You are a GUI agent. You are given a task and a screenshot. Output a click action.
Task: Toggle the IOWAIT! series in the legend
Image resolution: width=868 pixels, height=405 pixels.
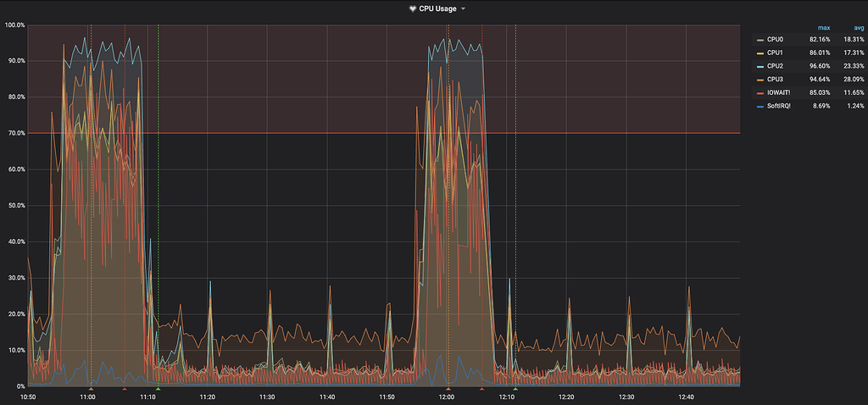[778, 92]
